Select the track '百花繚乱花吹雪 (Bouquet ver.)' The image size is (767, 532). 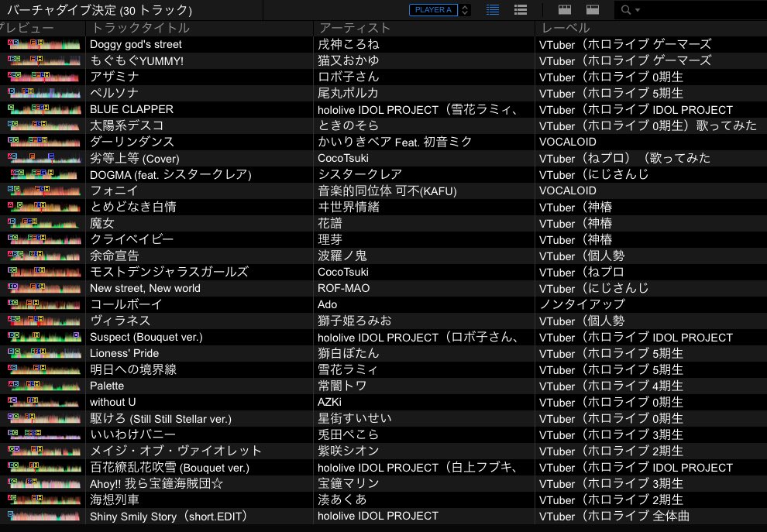pyautogui.click(x=170, y=468)
